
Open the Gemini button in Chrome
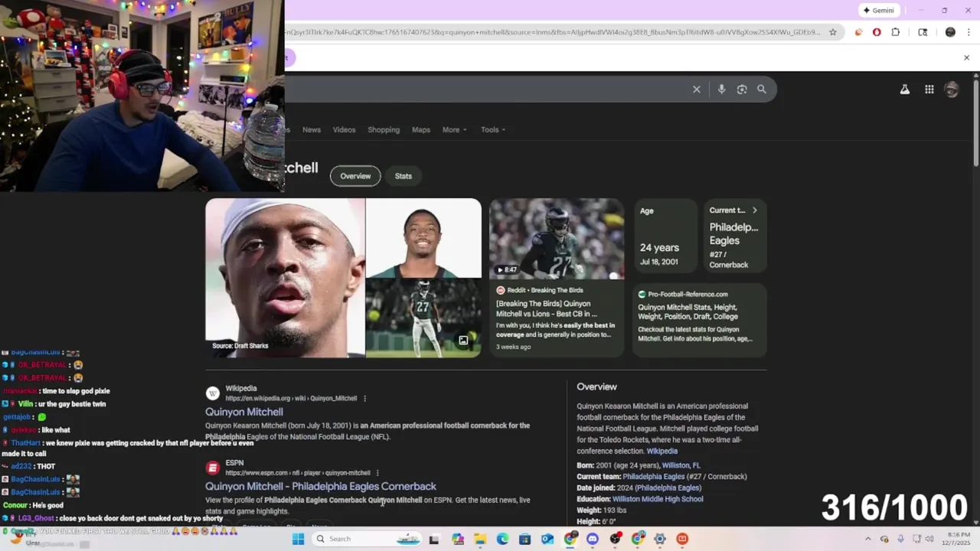(879, 11)
